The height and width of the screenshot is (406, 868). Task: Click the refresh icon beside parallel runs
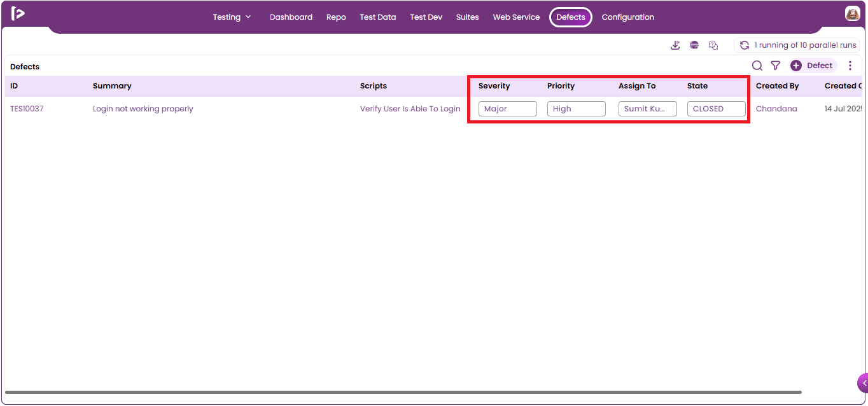pyautogui.click(x=745, y=45)
